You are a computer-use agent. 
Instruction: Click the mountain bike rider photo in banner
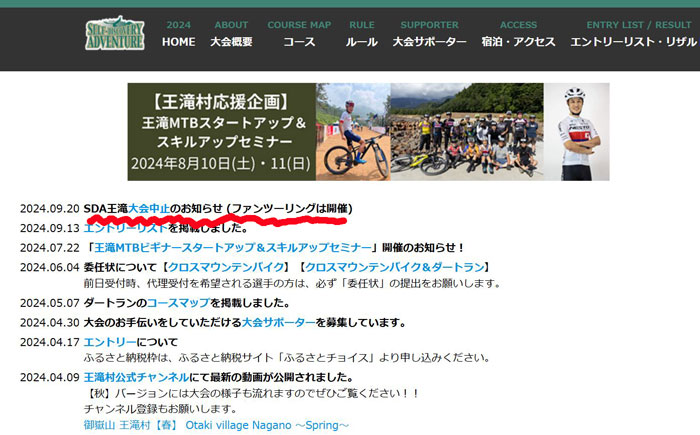pyautogui.click(x=353, y=132)
